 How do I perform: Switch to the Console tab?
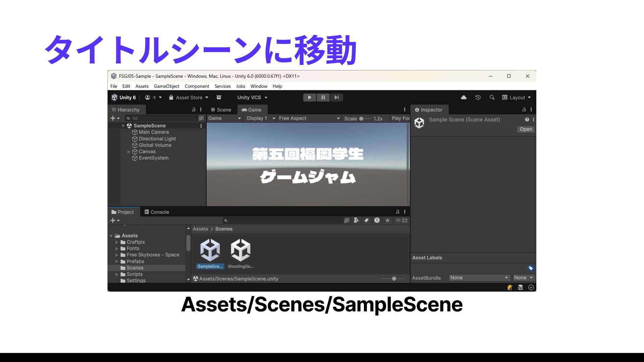point(157,212)
